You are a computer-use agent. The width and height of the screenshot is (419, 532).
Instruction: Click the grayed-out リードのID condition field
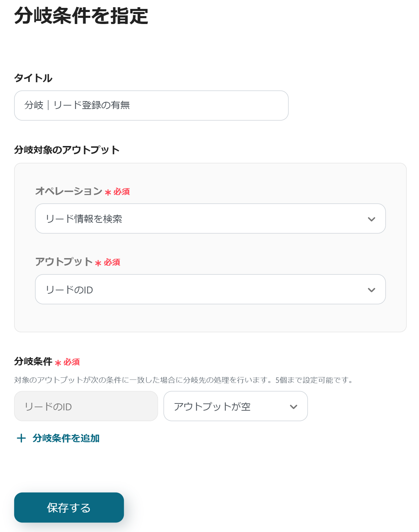point(86,407)
